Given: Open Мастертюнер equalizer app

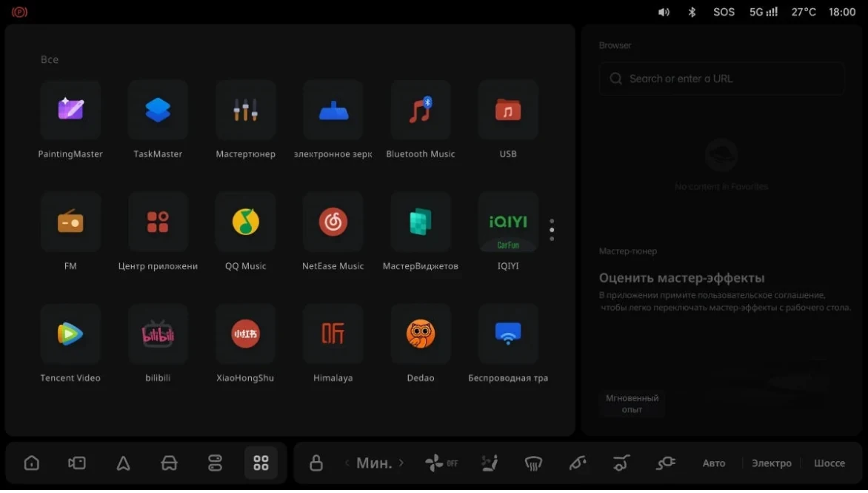Looking at the screenshot, I should (245, 110).
